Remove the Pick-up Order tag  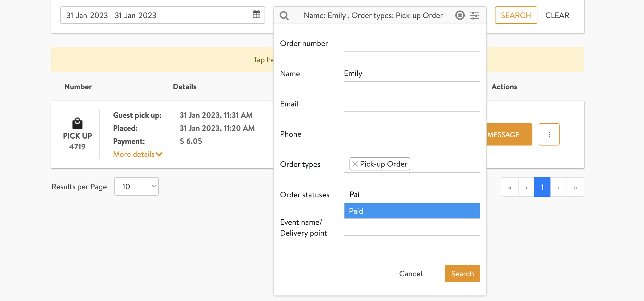355,164
